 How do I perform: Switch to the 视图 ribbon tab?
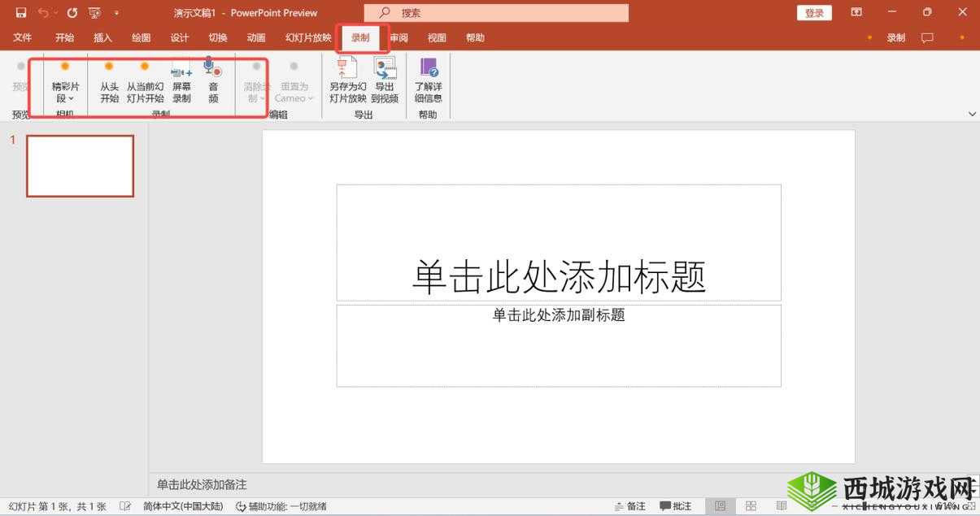coord(437,37)
